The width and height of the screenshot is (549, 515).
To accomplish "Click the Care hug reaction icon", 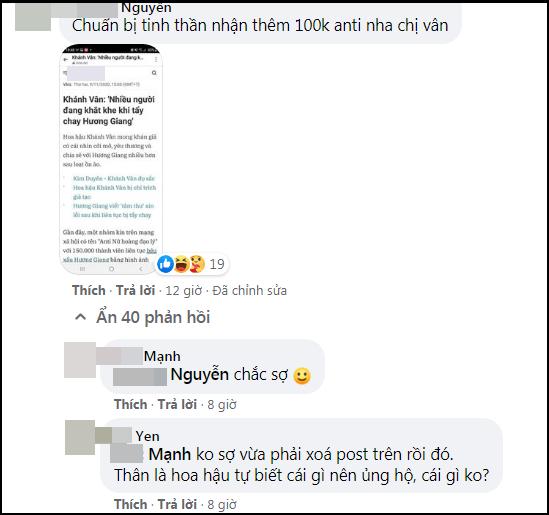I will (197, 264).
